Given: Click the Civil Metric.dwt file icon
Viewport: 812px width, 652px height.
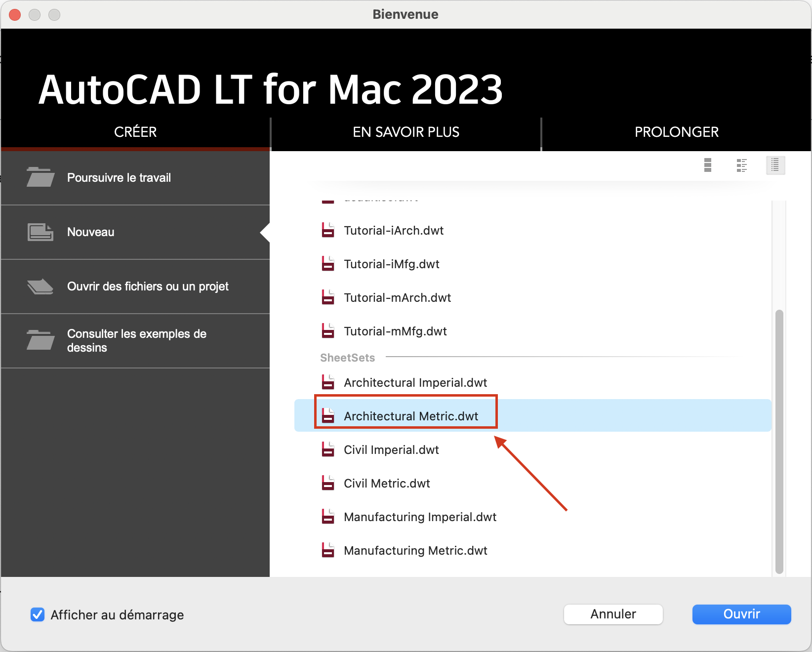Looking at the screenshot, I should pyautogui.click(x=328, y=483).
